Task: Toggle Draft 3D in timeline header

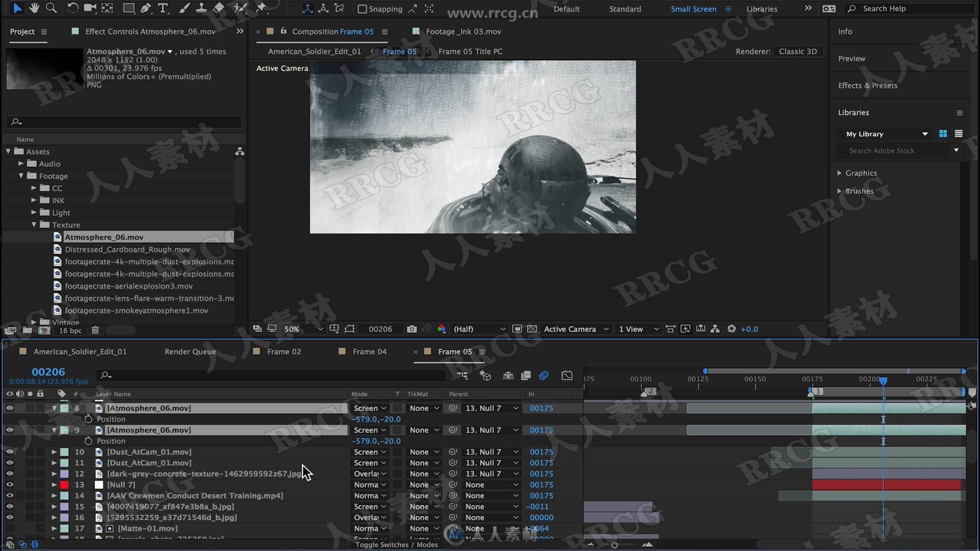Action: pos(485,375)
